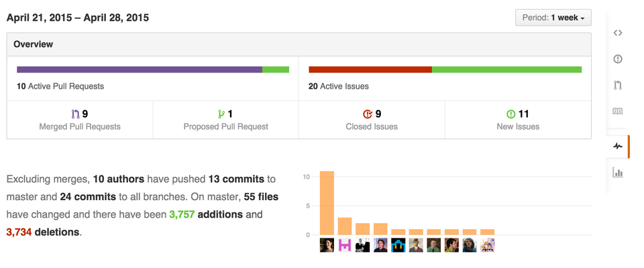Click the red segment of issues bar
Screen dimensions: 644x268
370,69
